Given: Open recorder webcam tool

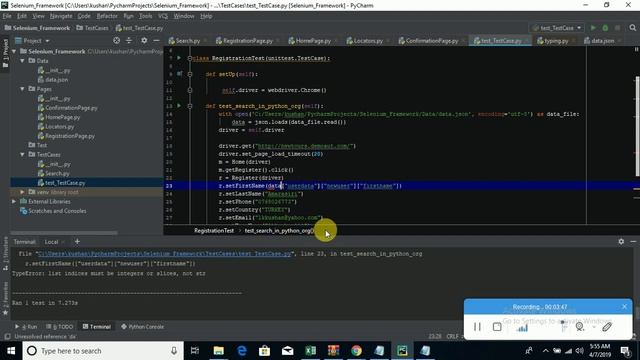Looking at the screenshot, I should [580, 327].
